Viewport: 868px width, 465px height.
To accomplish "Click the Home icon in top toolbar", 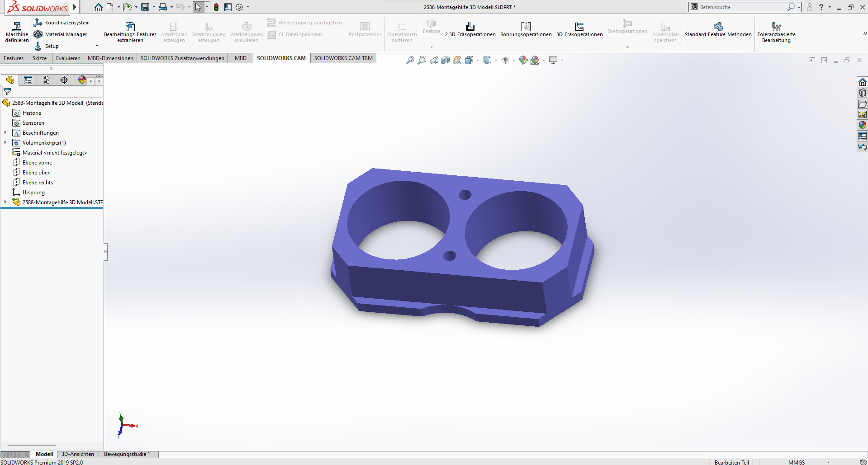I will [98, 7].
